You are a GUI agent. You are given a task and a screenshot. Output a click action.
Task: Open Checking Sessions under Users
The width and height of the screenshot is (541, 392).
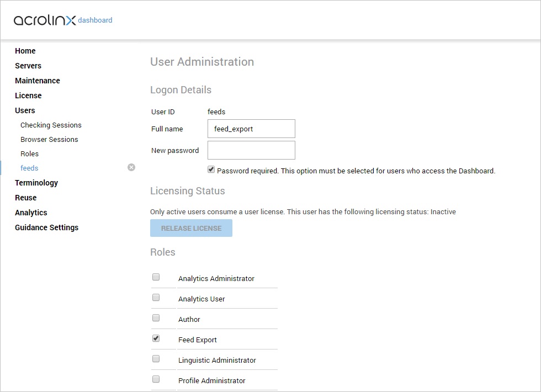tap(51, 125)
